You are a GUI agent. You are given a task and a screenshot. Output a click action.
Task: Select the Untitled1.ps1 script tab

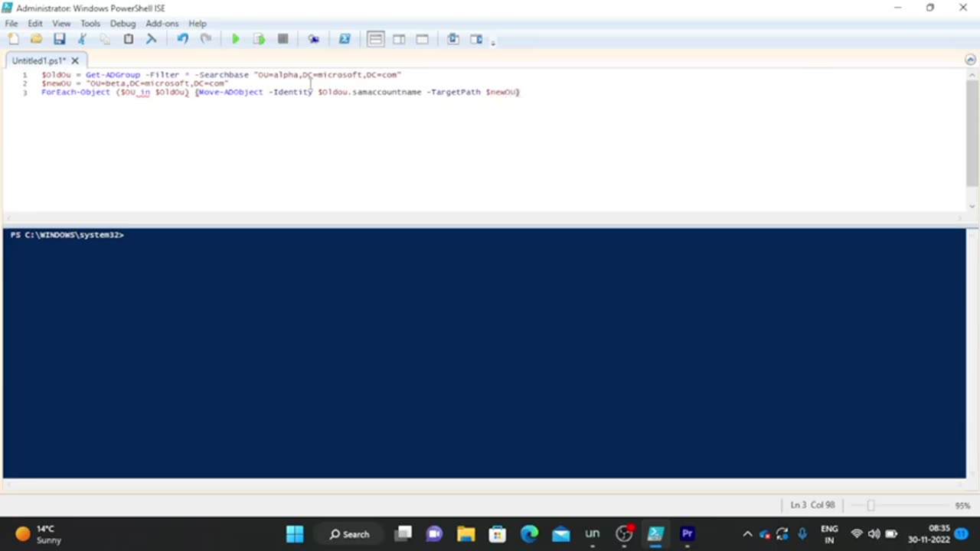click(x=39, y=60)
